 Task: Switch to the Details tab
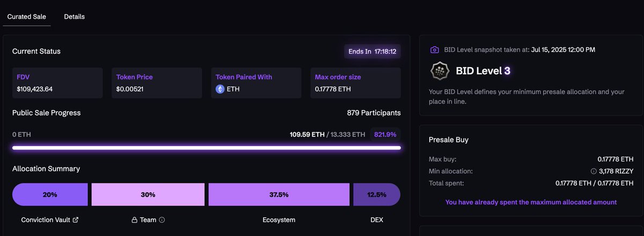pyautogui.click(x=74, y=17)
